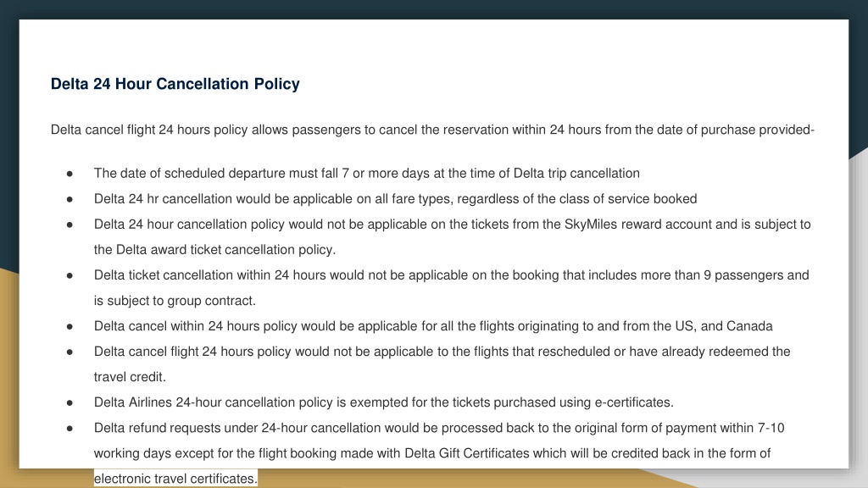The height and width of the screenshot is (488, 868).
Task: Click the first bullet point dot
Action: (70, 174)
